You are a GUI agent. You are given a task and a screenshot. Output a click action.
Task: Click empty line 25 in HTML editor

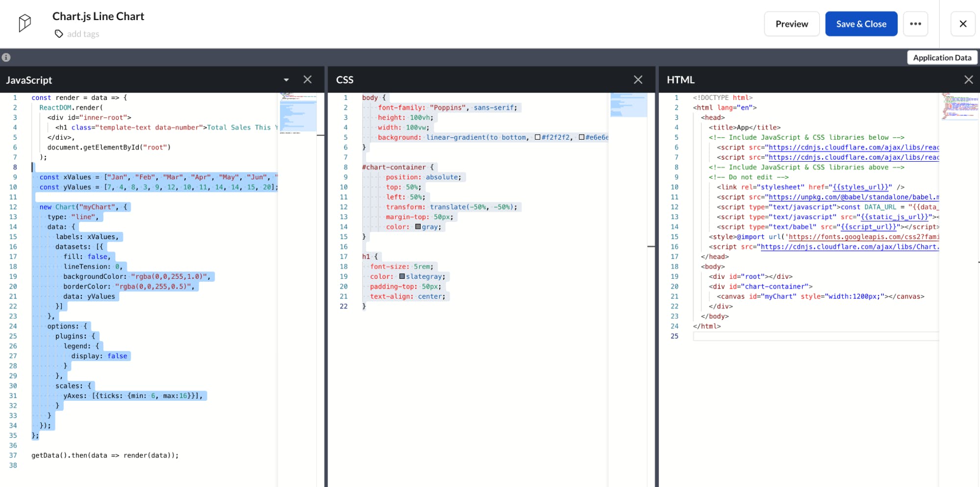point(816,336)
